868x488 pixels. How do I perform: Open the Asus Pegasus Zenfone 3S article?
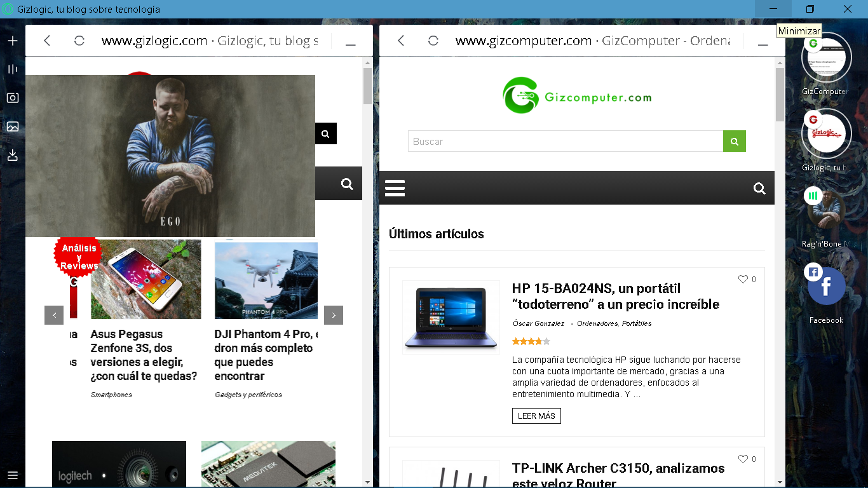144,355
